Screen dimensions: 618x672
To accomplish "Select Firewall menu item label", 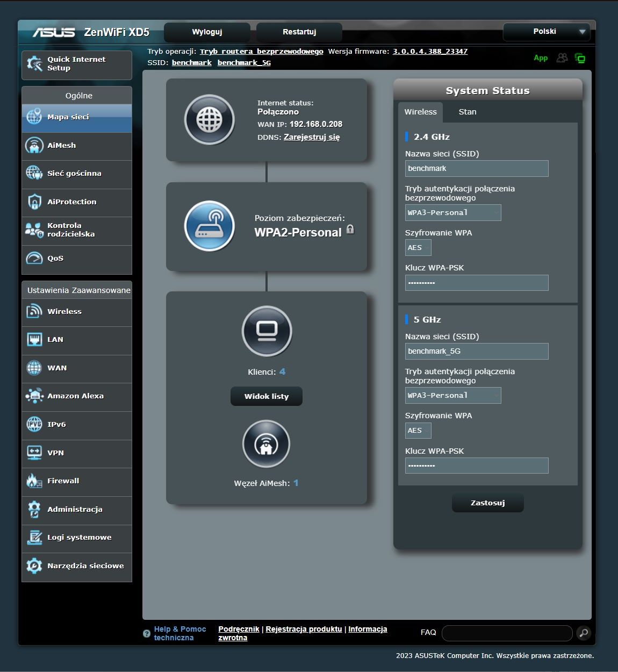I will coord(63,481).
